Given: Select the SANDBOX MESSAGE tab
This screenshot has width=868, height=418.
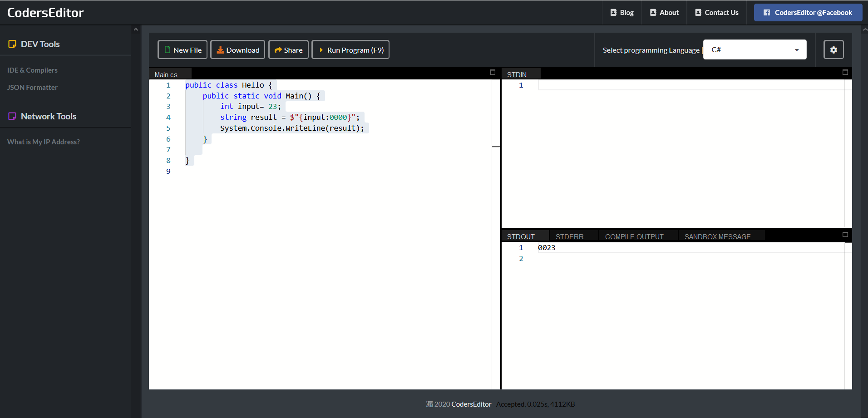Looking at the screenshot, I should pos(717,236).
